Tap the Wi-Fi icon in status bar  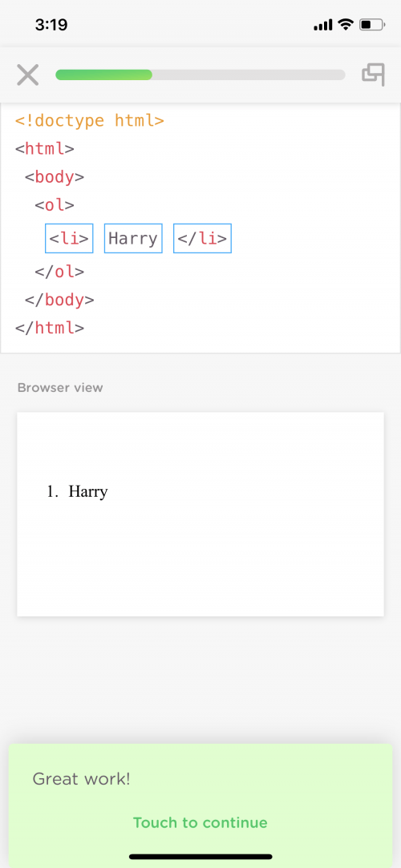coord(346,25)
